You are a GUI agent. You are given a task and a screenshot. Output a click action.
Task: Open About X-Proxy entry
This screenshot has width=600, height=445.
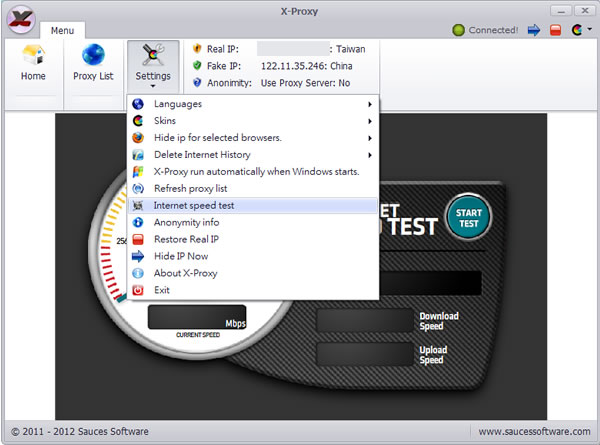click(253, 273)
